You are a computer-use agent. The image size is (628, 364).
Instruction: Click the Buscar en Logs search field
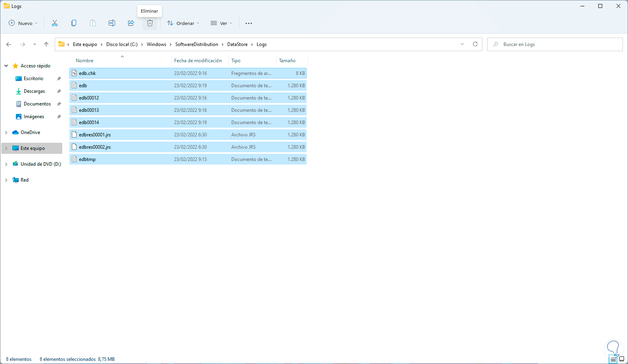click(555, 44)
